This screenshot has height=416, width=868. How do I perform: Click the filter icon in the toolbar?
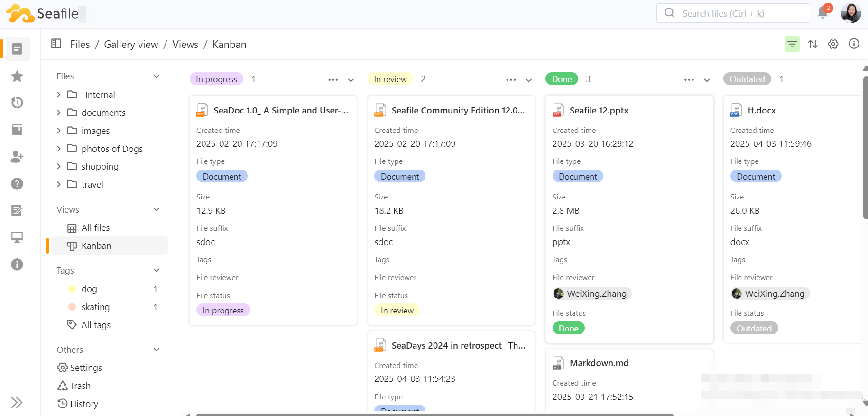pos(792,44)
